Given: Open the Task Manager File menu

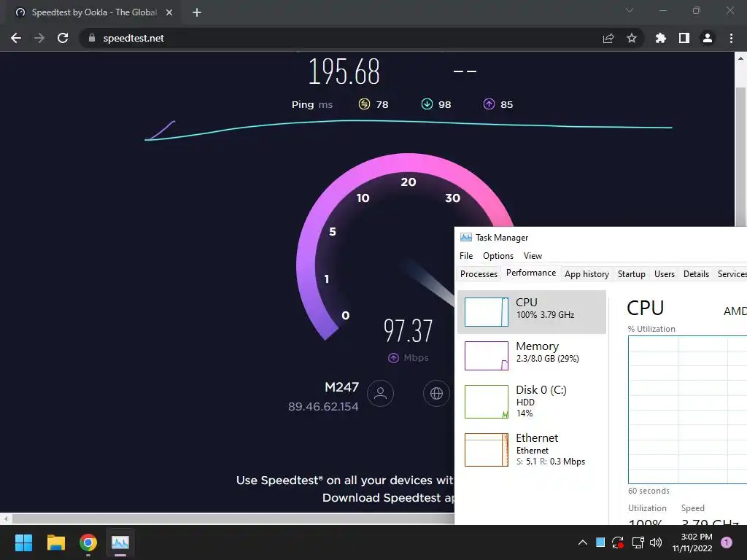Looking at the screenshot, I should (x=466, y=256).
